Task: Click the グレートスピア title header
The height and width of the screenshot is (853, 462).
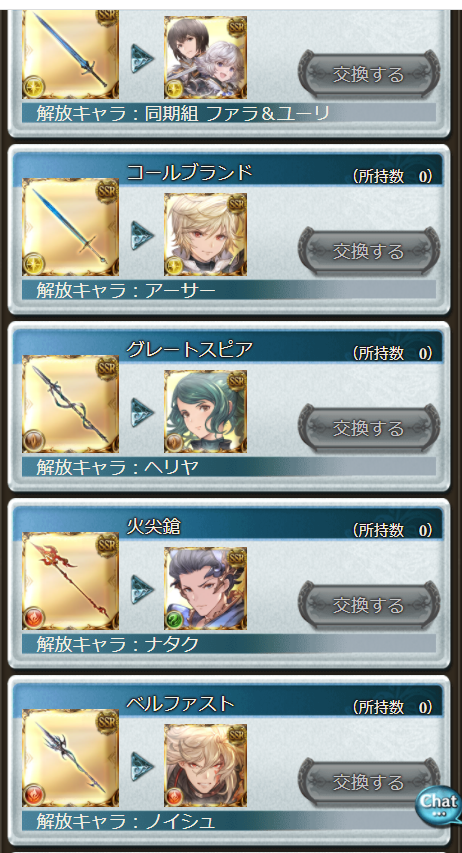Action: (190, 349)
